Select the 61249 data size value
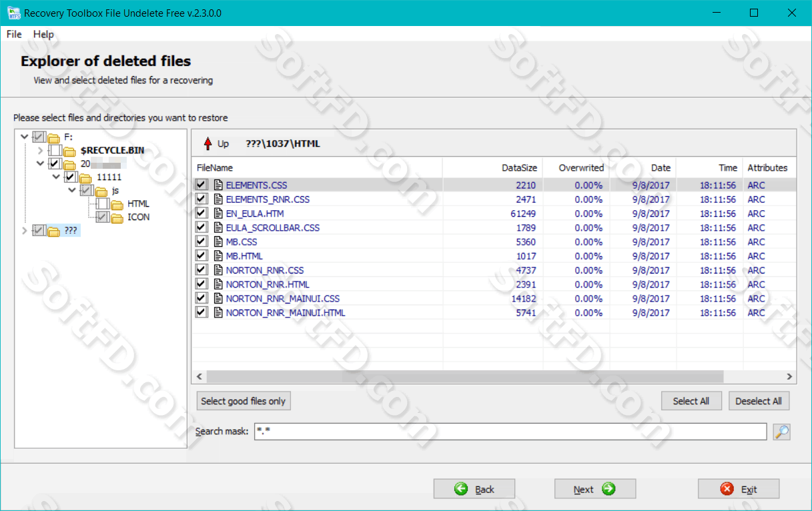The image size is (812, 511). (523, 213)
